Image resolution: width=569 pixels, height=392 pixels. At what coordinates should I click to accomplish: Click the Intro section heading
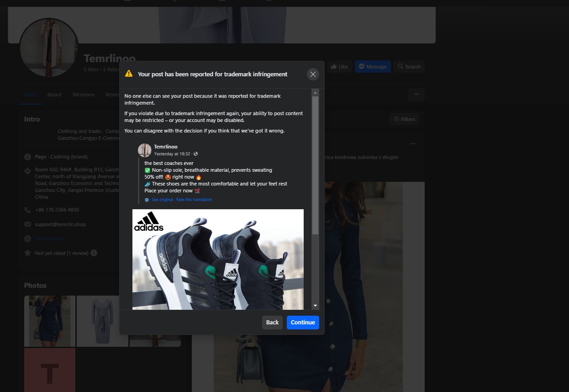(32, 119)
